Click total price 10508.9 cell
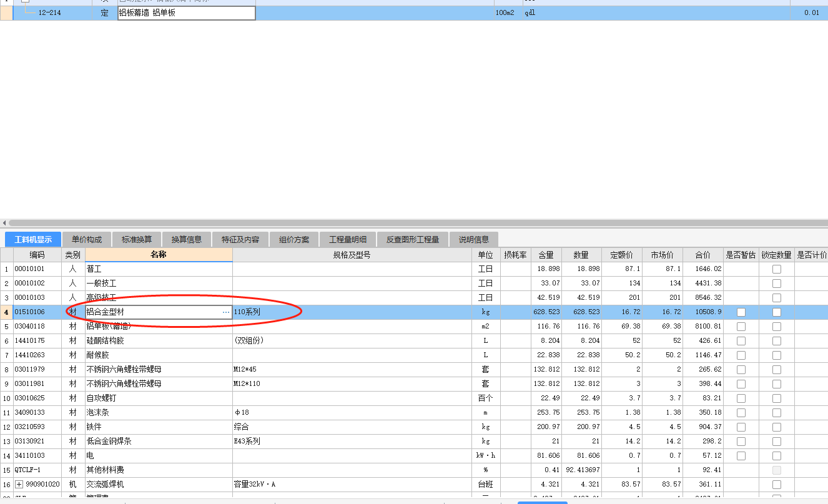The width and height of the screenshot is (828, 504). [x=703, y=312]
